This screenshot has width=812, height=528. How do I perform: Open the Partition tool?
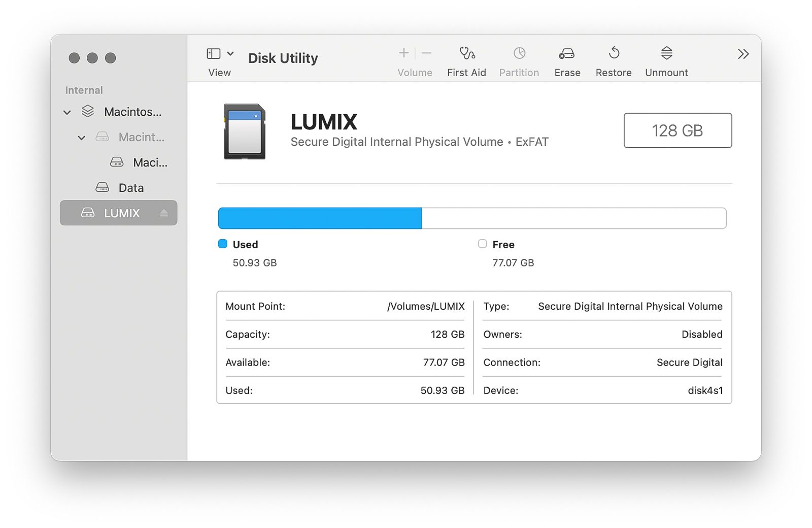click(x=519, y=54)
